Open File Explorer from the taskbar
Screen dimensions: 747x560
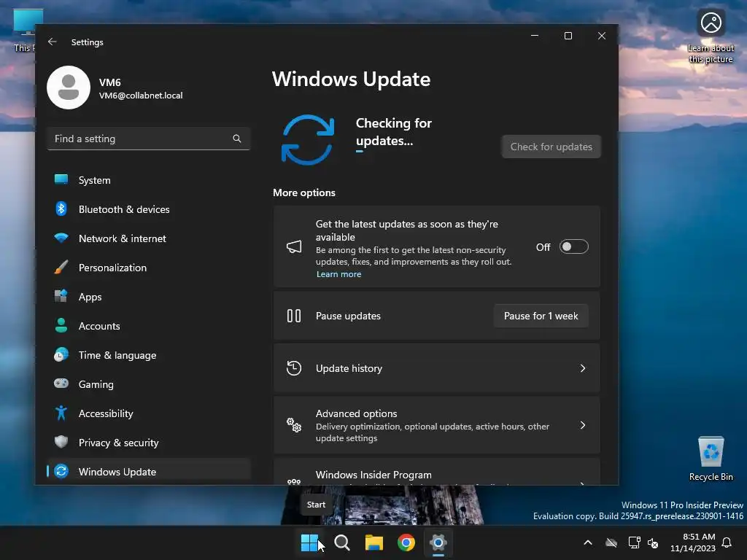(x=374, y=542)
